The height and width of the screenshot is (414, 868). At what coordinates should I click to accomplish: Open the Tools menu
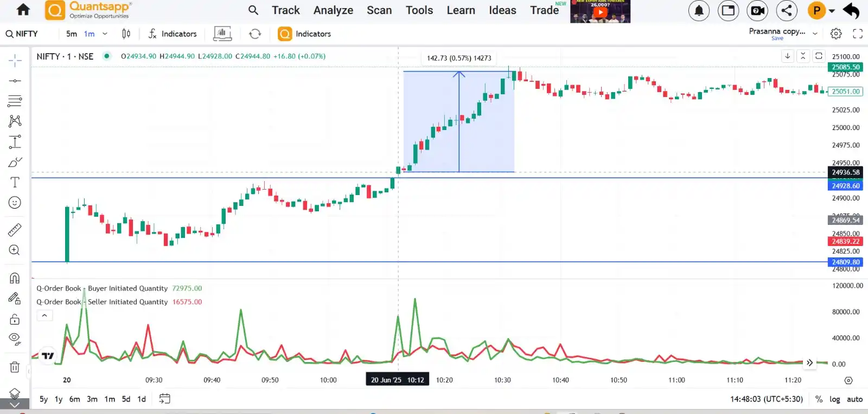coord(419,10)
